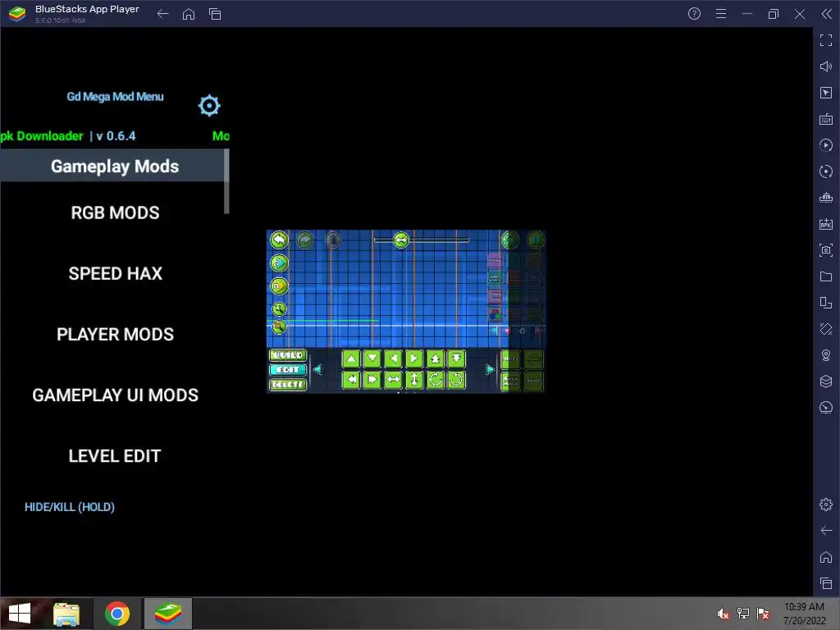Click the big move down button

coord(456,359)
